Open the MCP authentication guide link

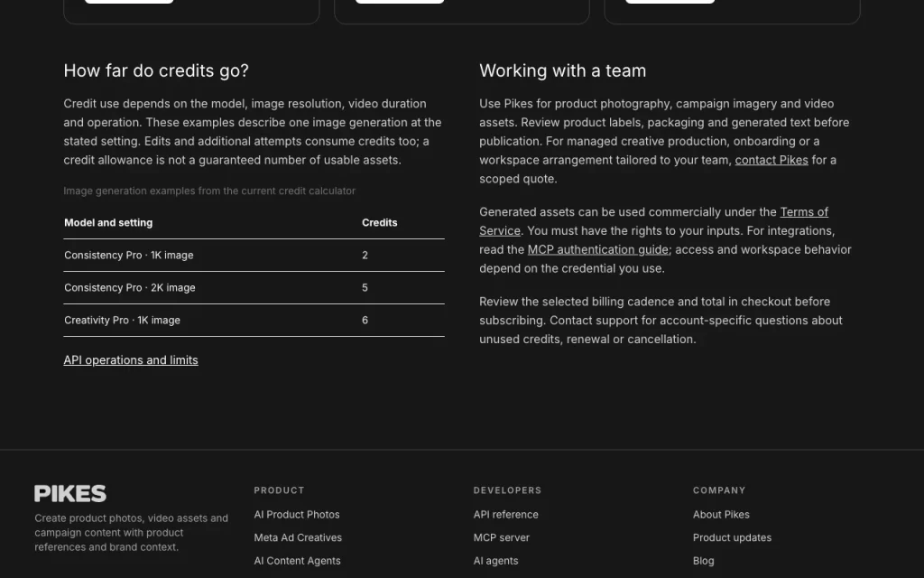(x=598, y=249)
